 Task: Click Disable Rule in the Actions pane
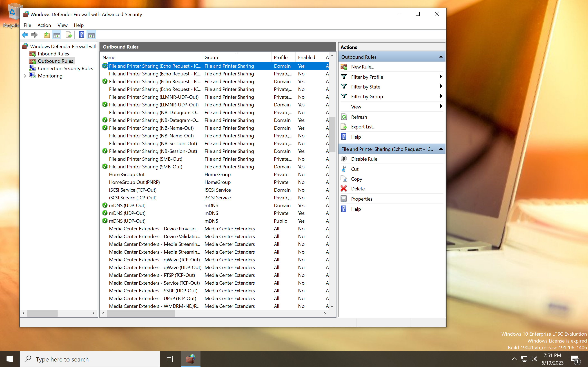coord(364,159)
